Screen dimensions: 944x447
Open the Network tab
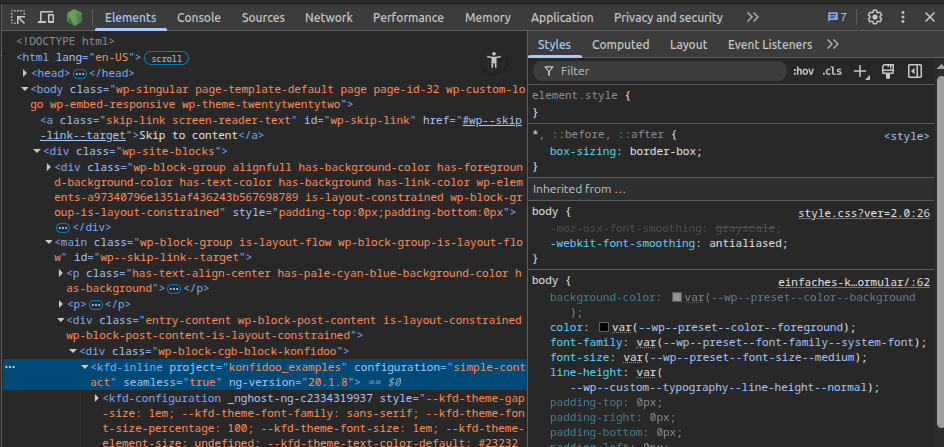tap(329, 17)
